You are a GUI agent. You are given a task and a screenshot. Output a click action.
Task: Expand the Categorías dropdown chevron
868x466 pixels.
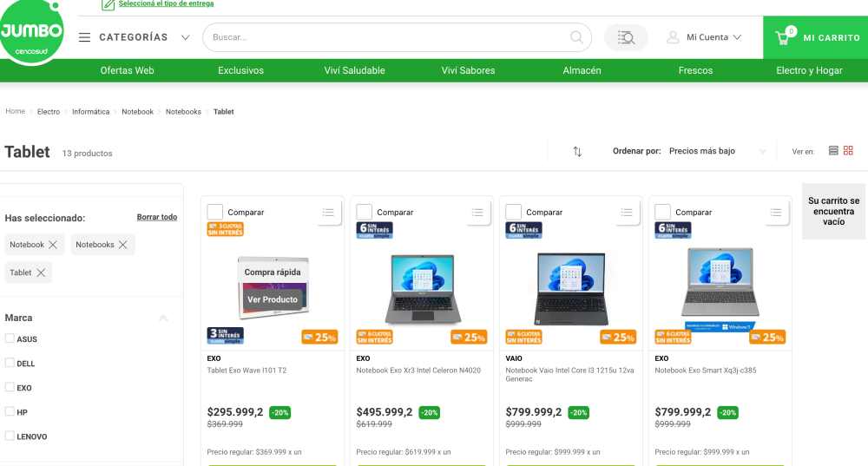[x=186, y=37]
